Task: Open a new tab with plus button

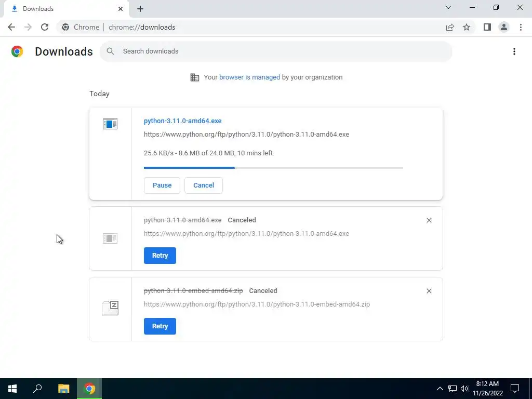Action: point(140,9)
